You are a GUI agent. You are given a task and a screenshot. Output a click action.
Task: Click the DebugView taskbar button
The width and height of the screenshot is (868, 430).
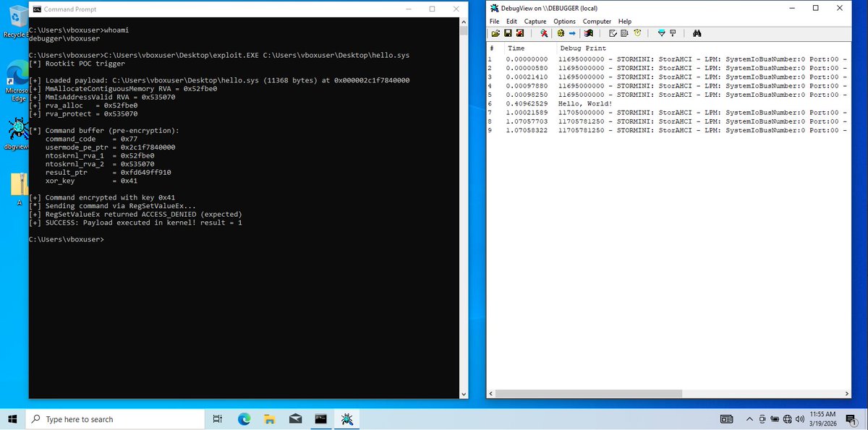[347, 419]
